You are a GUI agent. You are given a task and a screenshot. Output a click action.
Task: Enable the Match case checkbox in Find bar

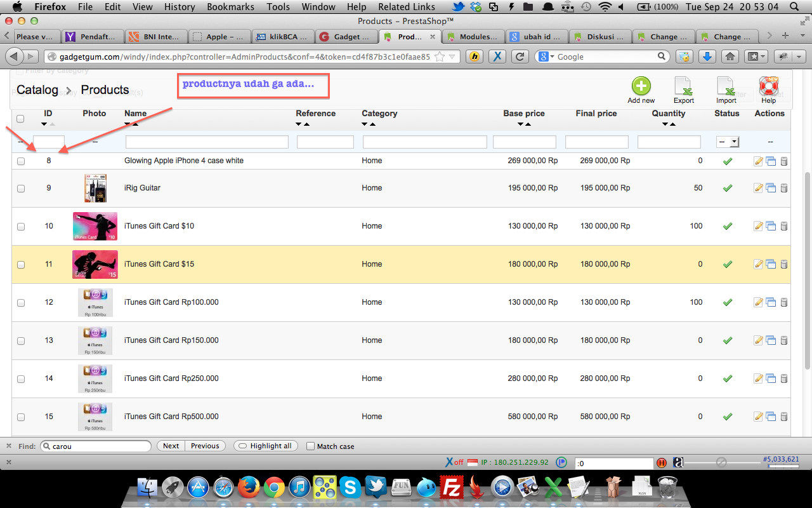310,446
